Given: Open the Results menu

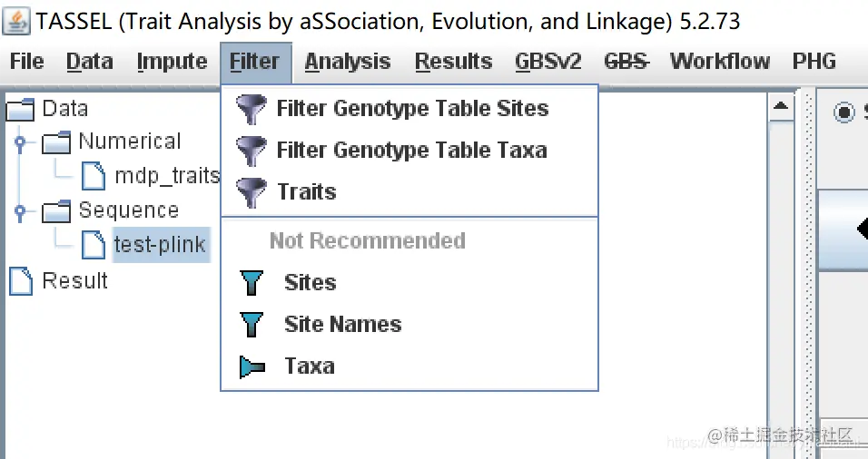Looking at the screenshot, I should click(x=453, y=62).
